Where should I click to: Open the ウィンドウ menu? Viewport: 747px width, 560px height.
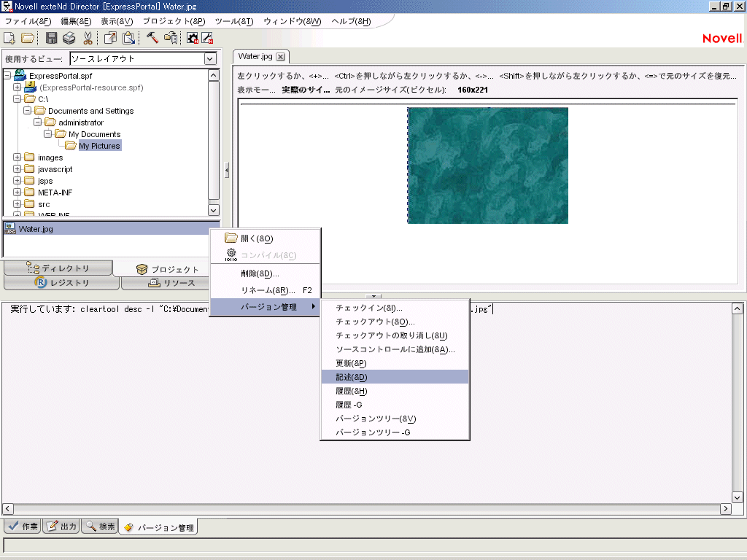click(293, 21)
